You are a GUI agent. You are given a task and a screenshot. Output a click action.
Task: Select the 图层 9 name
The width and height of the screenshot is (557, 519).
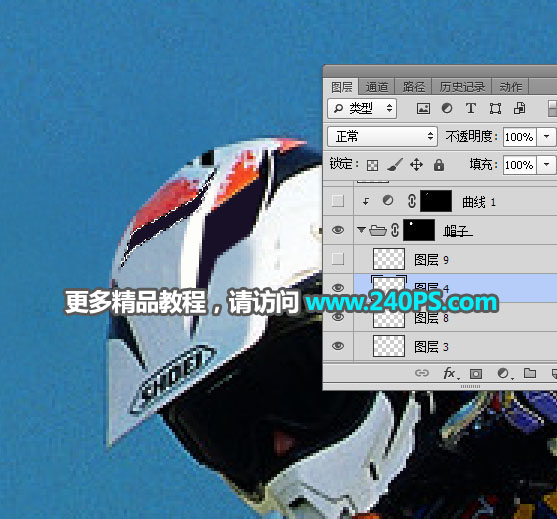click(432, 260)
